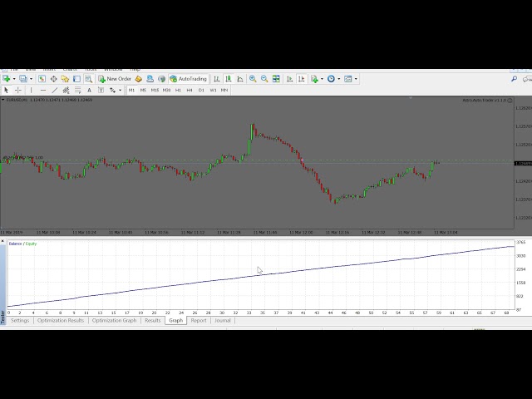Click the Zoom In magnifier icon

click(x=253, y=79)
